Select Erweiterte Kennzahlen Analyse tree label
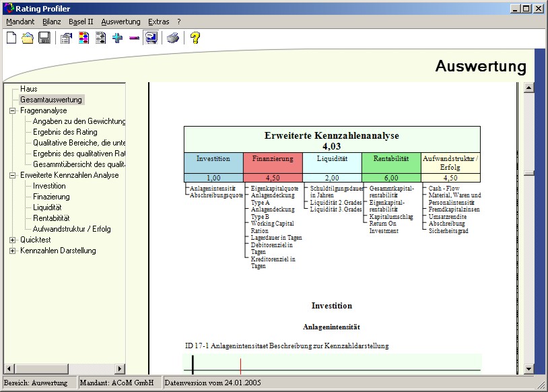The image size is (548, 392). tap(69, 175)
